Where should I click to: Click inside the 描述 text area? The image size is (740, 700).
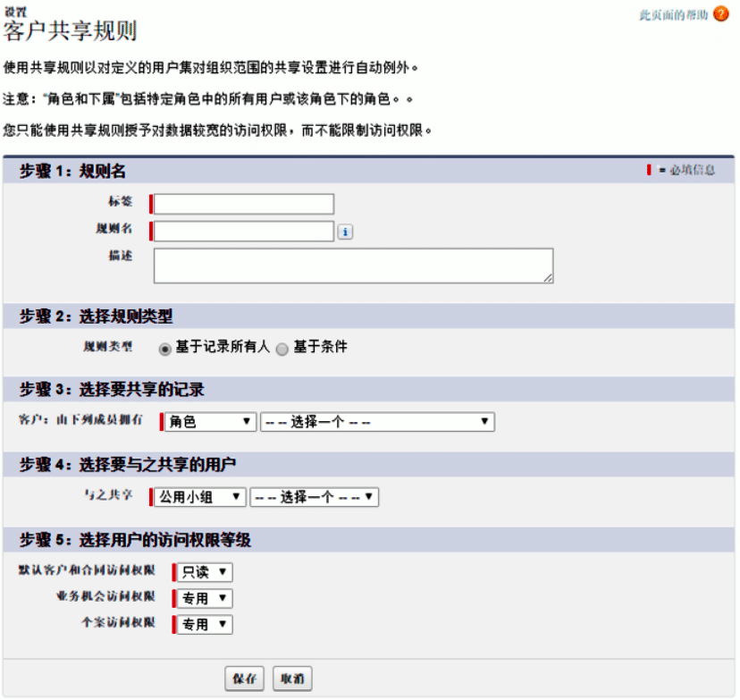(354, 266)
